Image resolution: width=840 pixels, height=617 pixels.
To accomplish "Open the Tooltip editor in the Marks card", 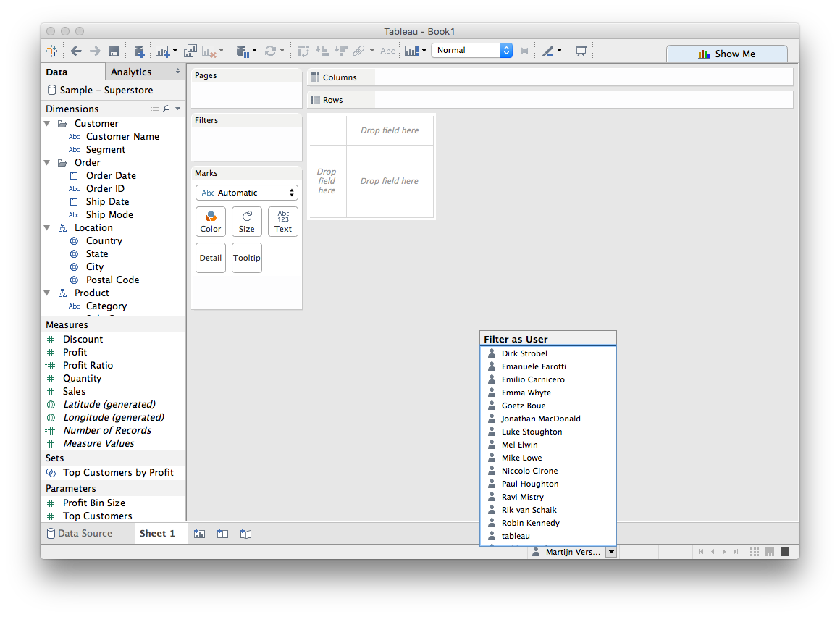I will [246, 257].
